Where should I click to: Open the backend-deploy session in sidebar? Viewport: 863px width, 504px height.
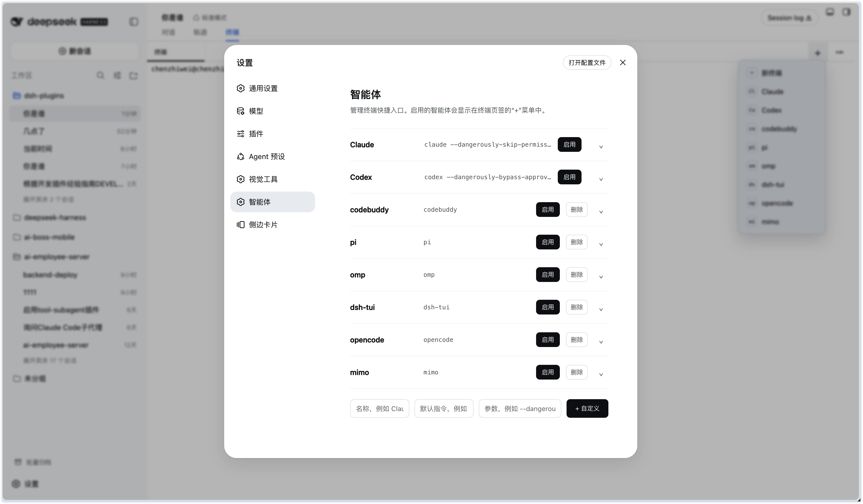coord(75,275)
